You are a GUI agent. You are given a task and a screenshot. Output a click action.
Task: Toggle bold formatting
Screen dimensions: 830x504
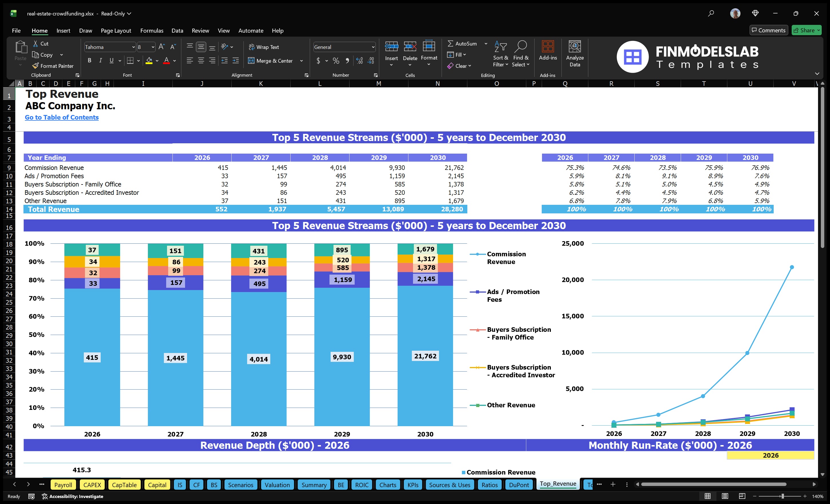[x=89, y=61]
